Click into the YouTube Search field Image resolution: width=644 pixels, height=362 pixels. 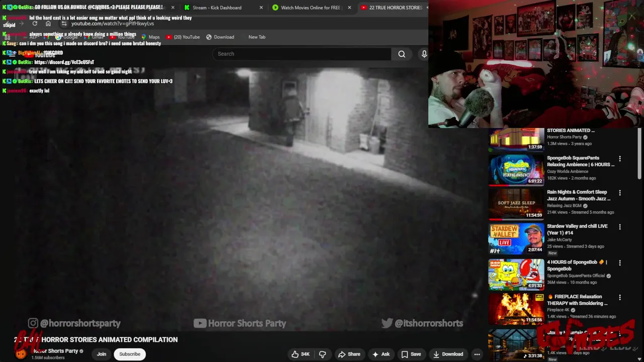tap(302, 54)
